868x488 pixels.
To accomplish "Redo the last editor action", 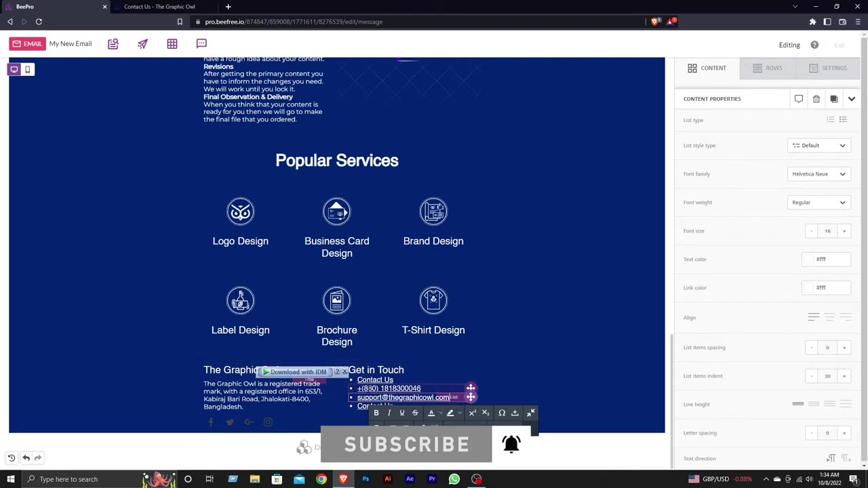I will coord(38,458).
